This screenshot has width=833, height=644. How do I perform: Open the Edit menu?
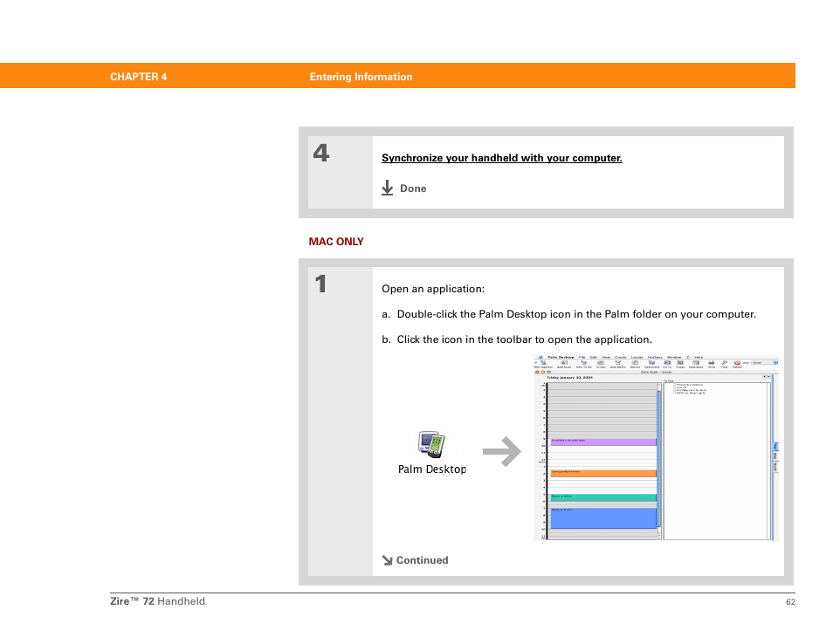(x=592, y=357)
